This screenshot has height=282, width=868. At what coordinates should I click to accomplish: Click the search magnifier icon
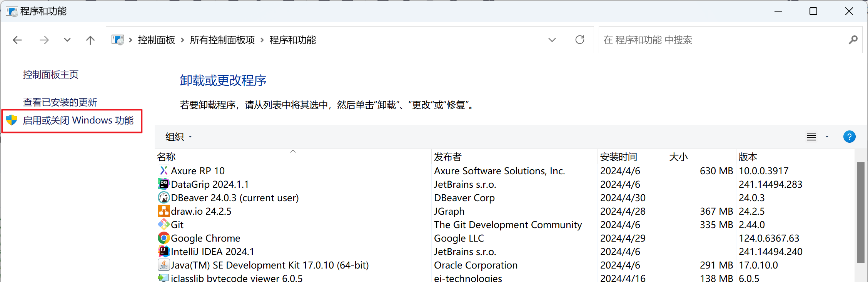[853, 40]
